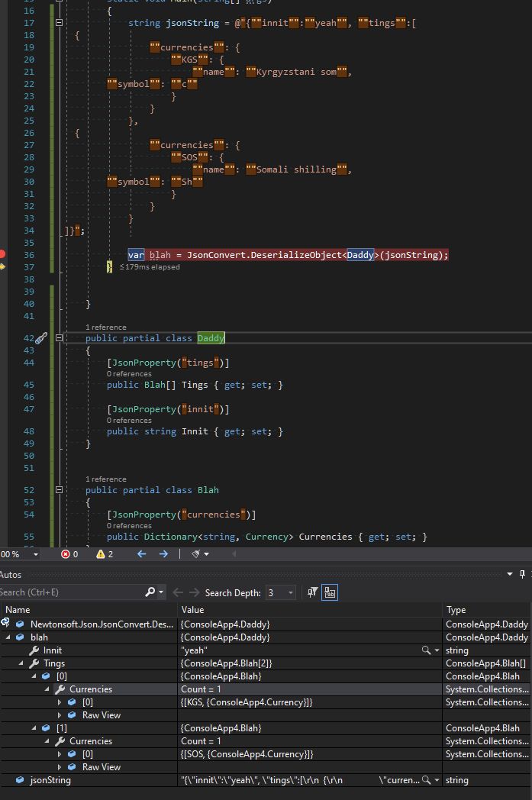The image size is (532, 800).
Task: Navigate forward with the blue right arrow
Action: click(163, 553)
